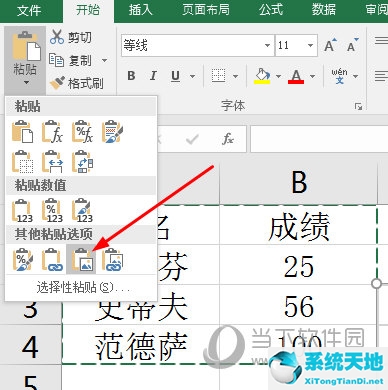This screenshot has height=390, width=388.
Task: Select the cell containing 56
Action: (x=299, y=306)
